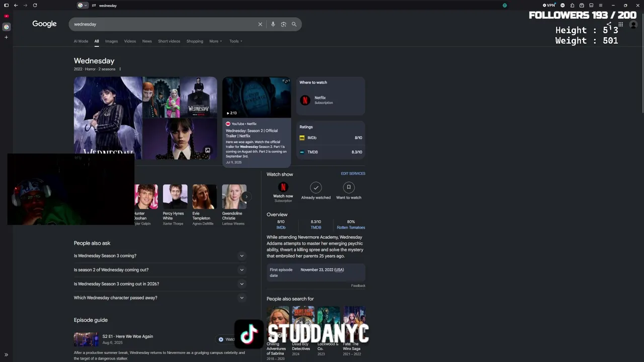
Task: Open the W wallet extension icon
Action: 562,6
